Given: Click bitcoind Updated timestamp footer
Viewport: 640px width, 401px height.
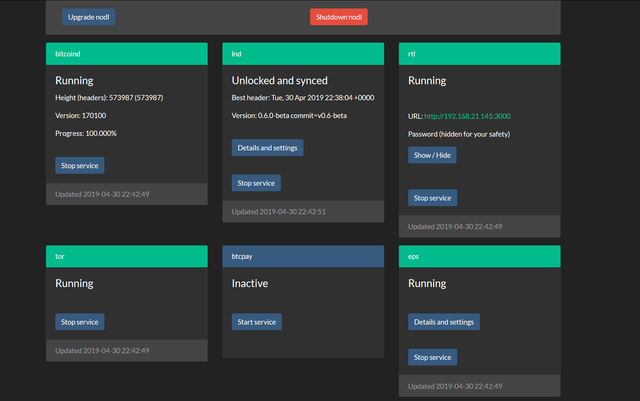Looking at the screenshot, I should (x=102, y=194).
